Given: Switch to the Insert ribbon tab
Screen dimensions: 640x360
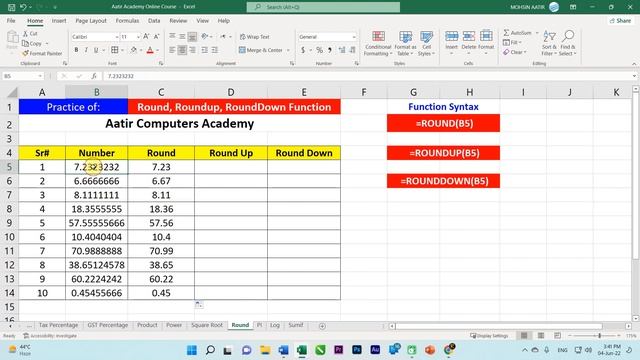Looking at the screenshot, I should point(59,21).
